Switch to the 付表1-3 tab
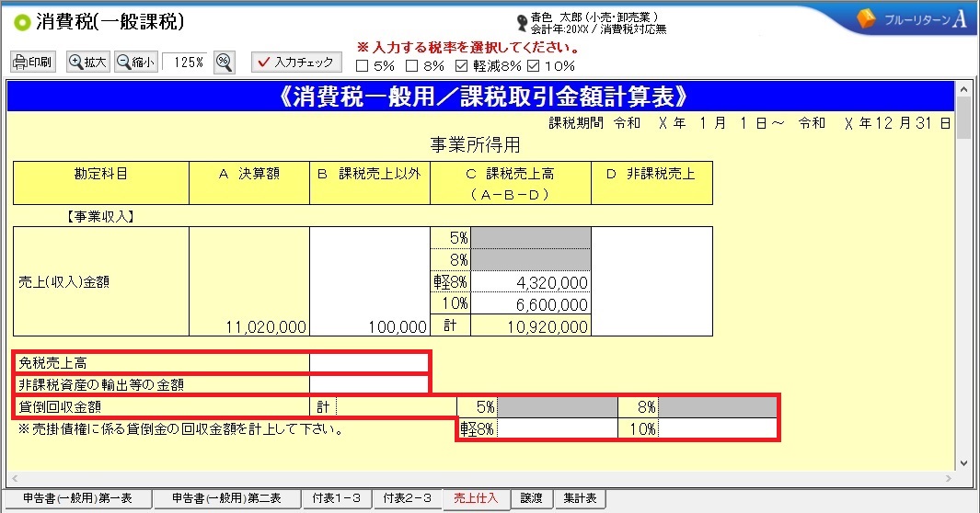The image size is (980, 513). click(x=336, y=498)
